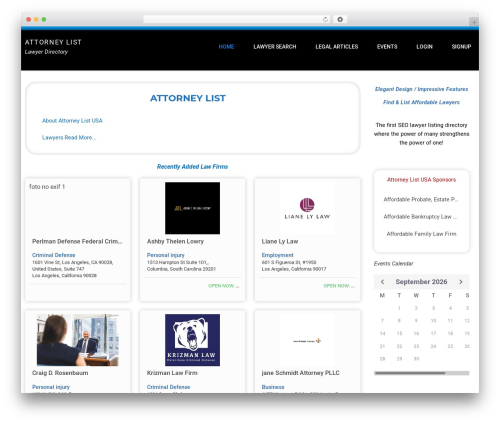Viewport: 500px width, 423px height.
Task: Click Krizman Law bear logo thumbnail
Action: coord(192,340)
